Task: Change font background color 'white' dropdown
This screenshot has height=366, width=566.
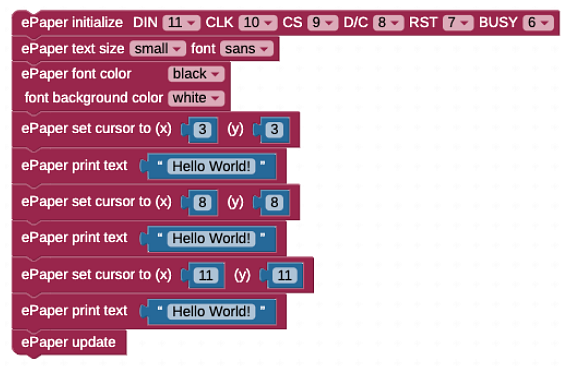Action: click(196, 98)
